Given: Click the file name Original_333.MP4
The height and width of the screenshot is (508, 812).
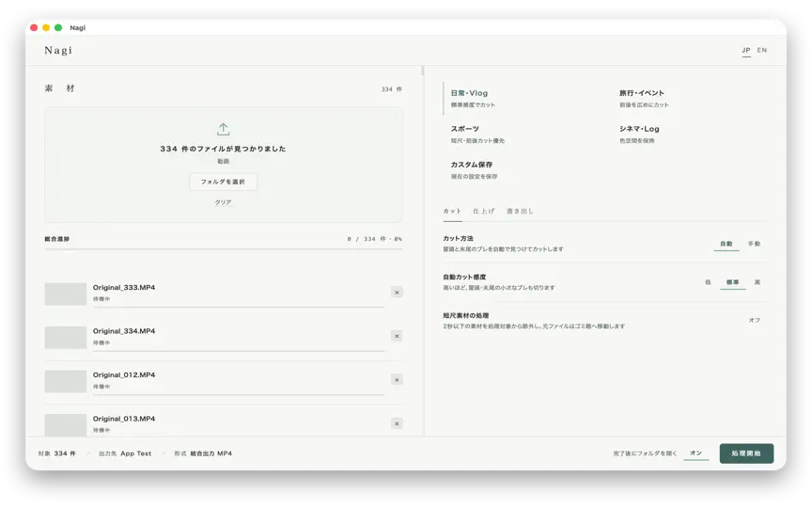Looking at the screenshot, I should [124, 288].
